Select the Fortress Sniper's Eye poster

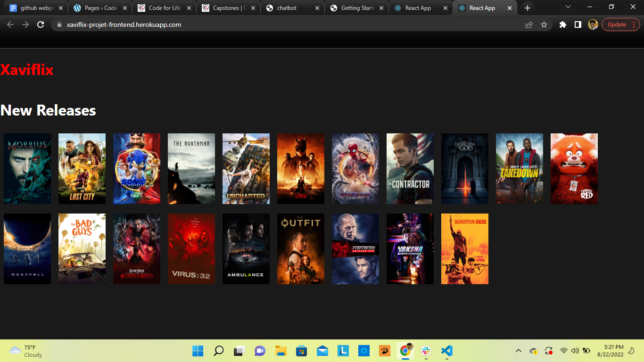click(x=355, y=249)
